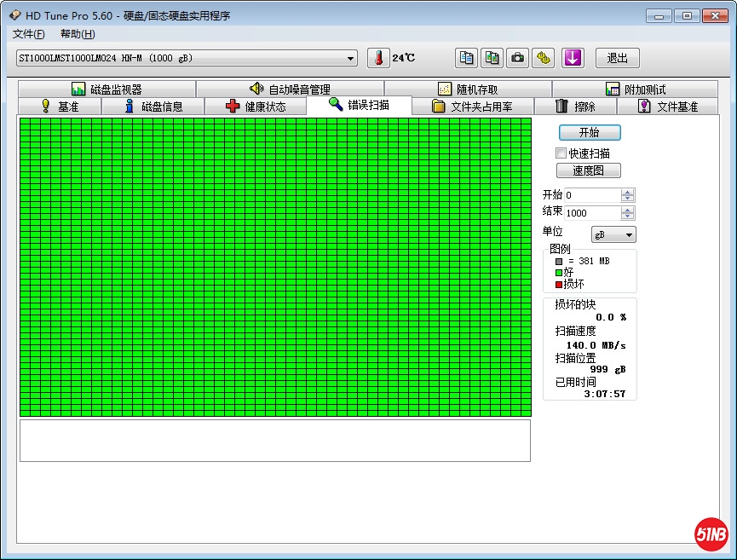The image size is (737, 560).
Task: Click the 速度图 button
Action: 589,170
